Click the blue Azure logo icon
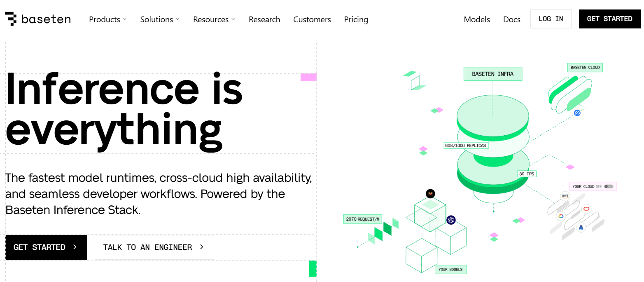This screenshot has height=282, width=644. tap(581, 227)
